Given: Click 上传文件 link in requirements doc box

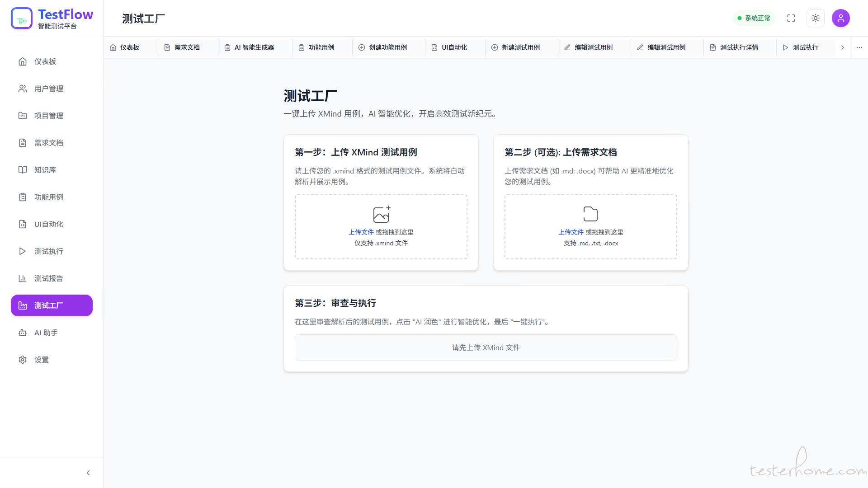Looking at the screenshot, I should click(x=571, y=232).
